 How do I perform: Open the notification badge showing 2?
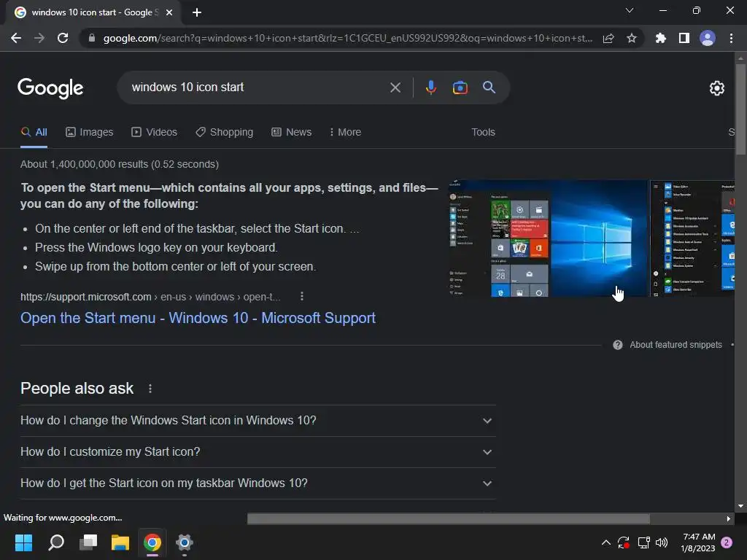[x=727, y=542]
